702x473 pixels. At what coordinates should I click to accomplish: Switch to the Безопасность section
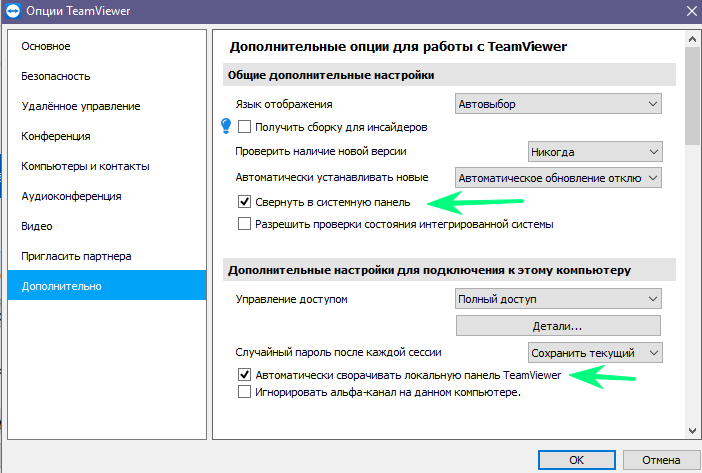point(107,77)
